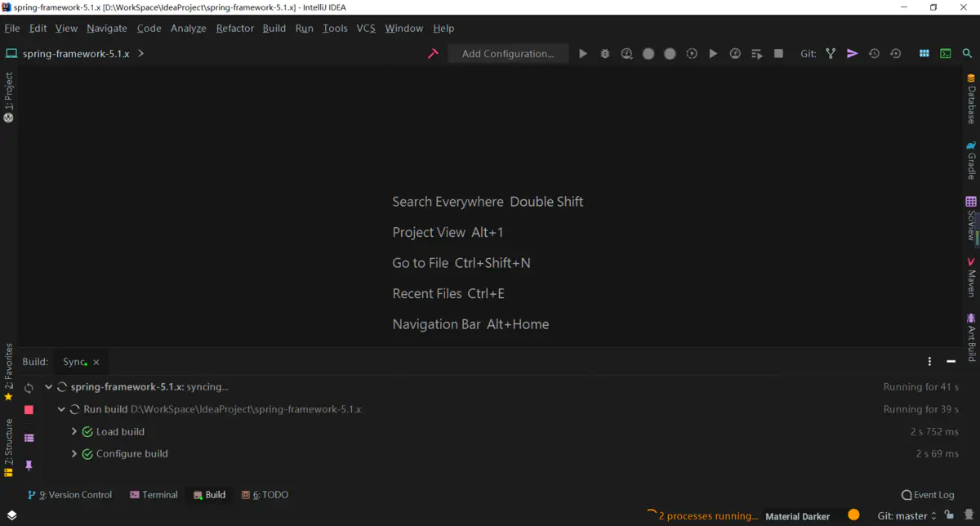Open the File menu
The height and width of the screenshot is (526, 980).
12,28
